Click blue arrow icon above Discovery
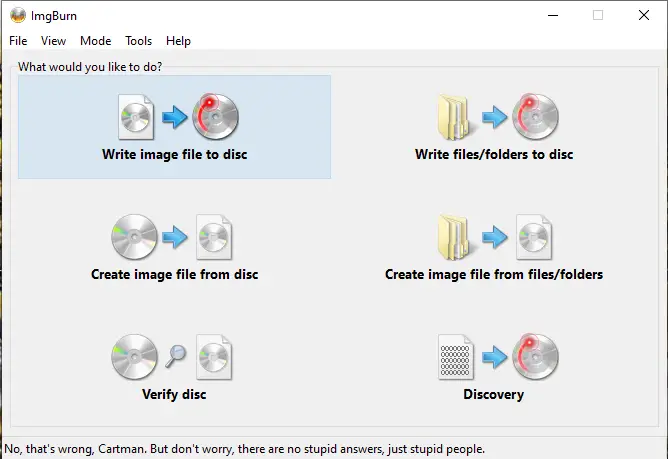668x459 pixels. point(495,357)
